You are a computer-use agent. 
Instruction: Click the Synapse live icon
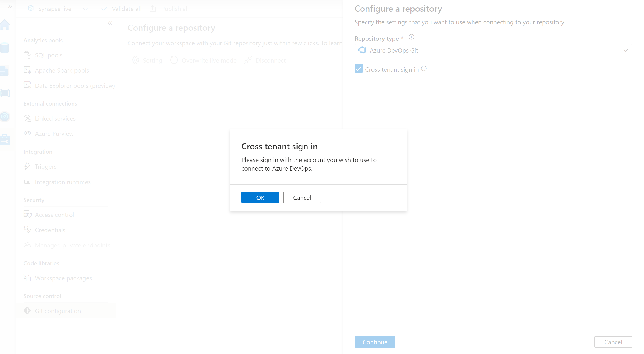31,9
